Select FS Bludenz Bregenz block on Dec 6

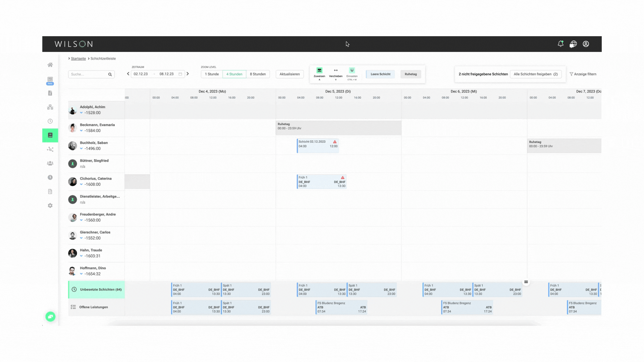coord(467,307)
